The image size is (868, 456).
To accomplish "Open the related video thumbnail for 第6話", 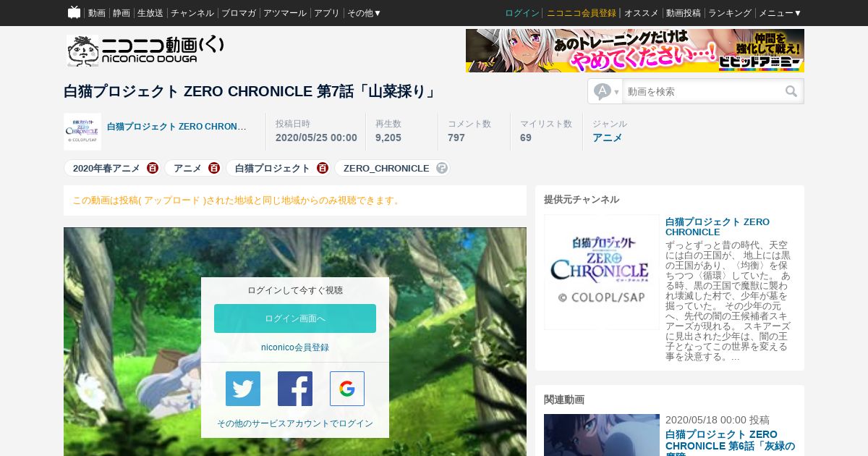I will pos(602,435).
